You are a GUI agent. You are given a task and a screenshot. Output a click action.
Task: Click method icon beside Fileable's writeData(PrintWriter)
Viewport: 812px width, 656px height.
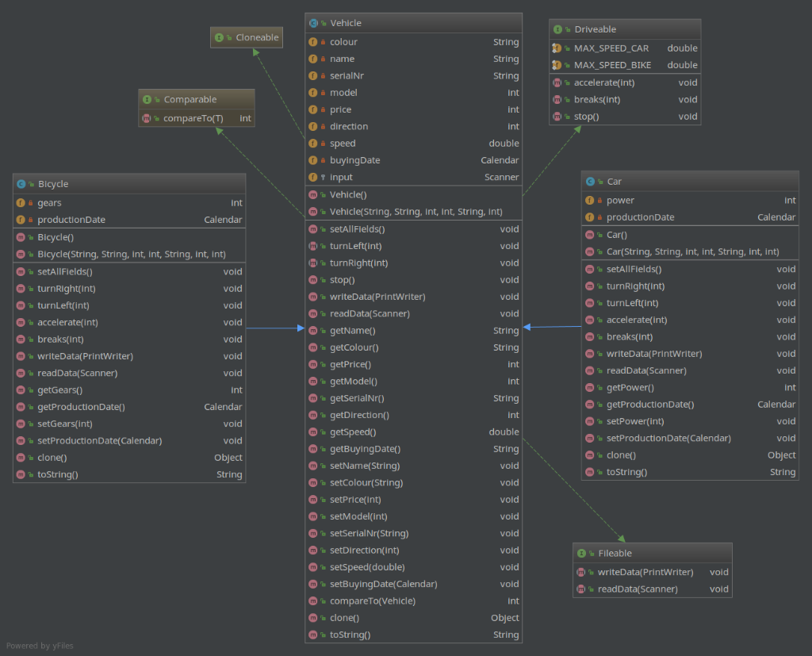pos(581,572)
